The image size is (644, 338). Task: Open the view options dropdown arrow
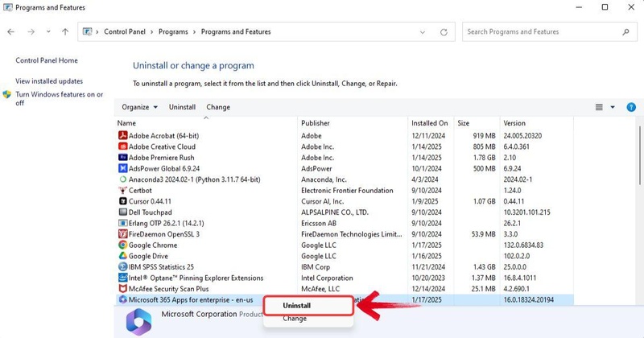(613, 107)
